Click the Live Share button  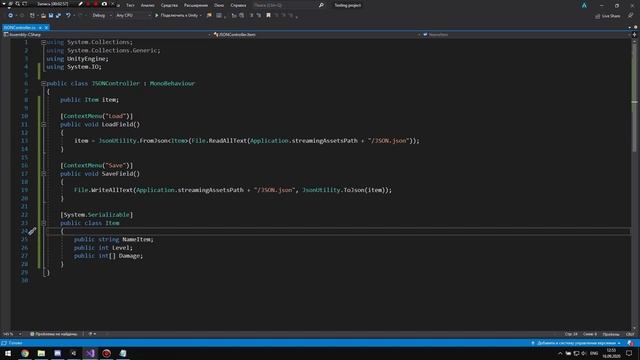click(607, 16)
